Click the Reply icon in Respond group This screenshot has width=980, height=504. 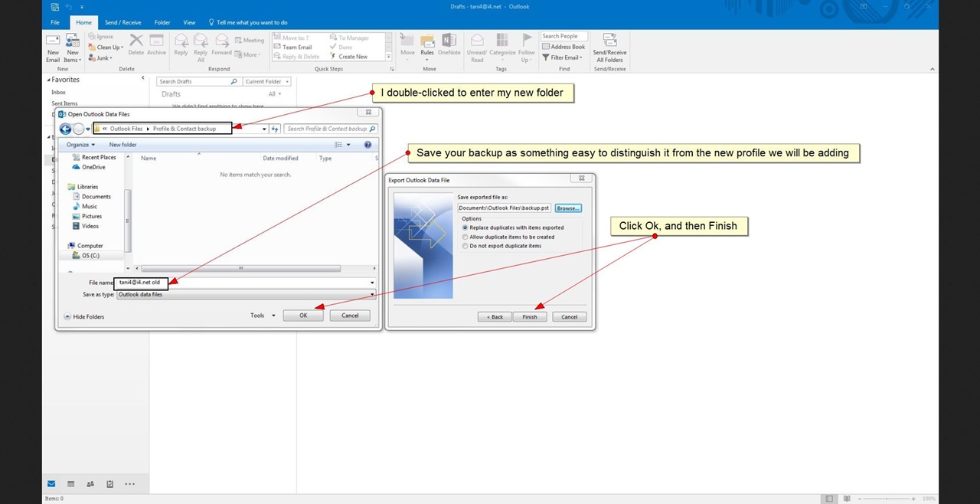tap(181, 45)
